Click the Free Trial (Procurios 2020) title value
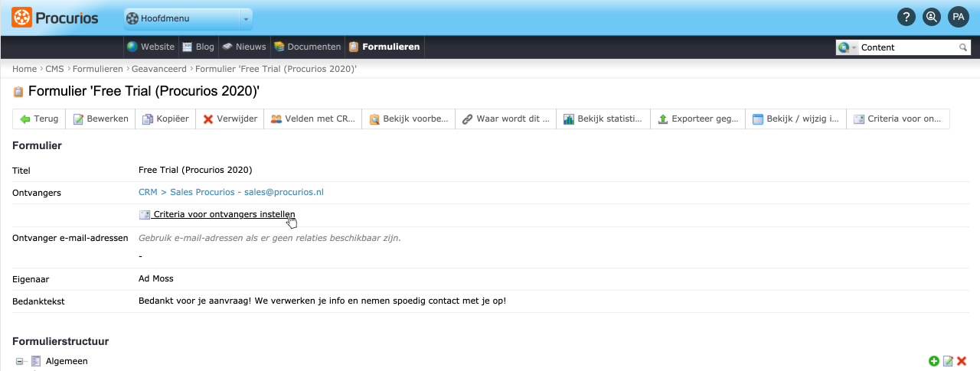 pyautogui.click(x=195, y=170)
